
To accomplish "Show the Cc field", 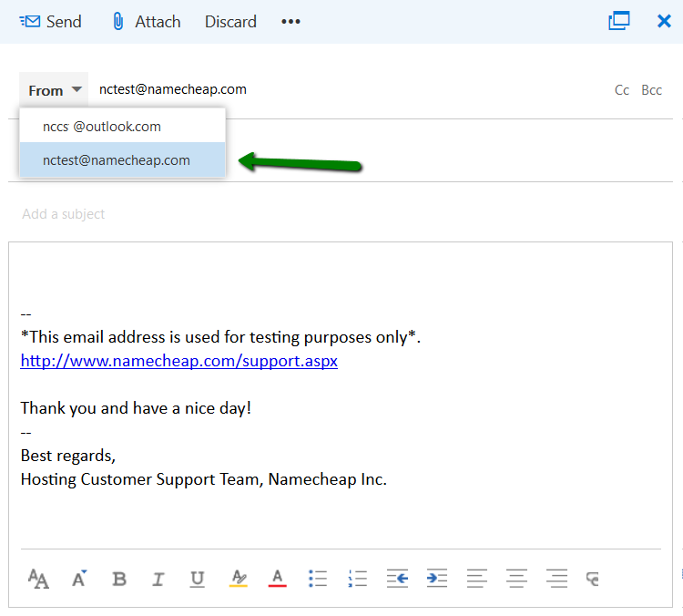I will (622, 90).
